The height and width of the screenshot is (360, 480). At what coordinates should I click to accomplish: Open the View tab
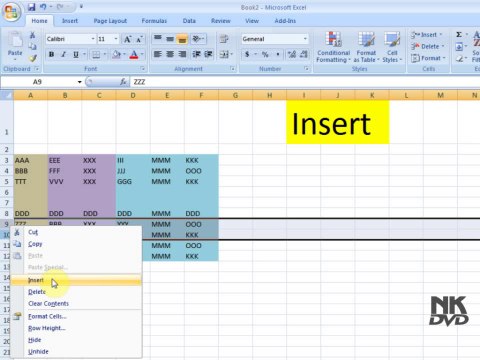pos(252,21)
